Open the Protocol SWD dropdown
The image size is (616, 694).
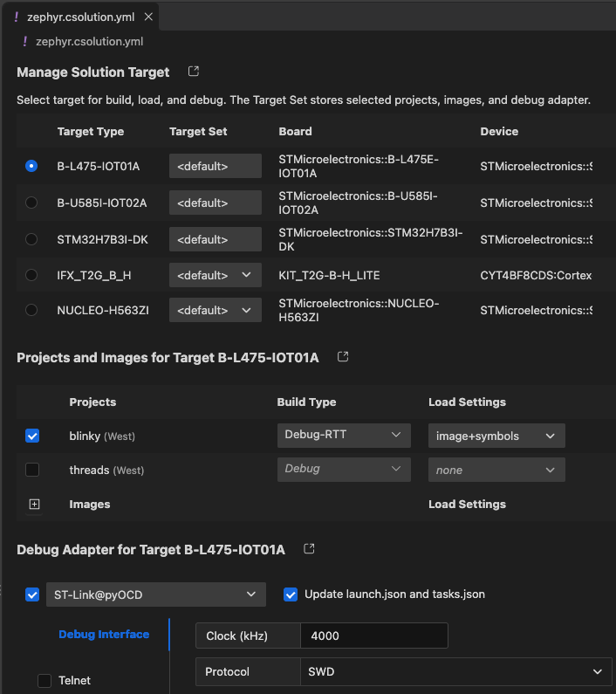tap(455, 671)
